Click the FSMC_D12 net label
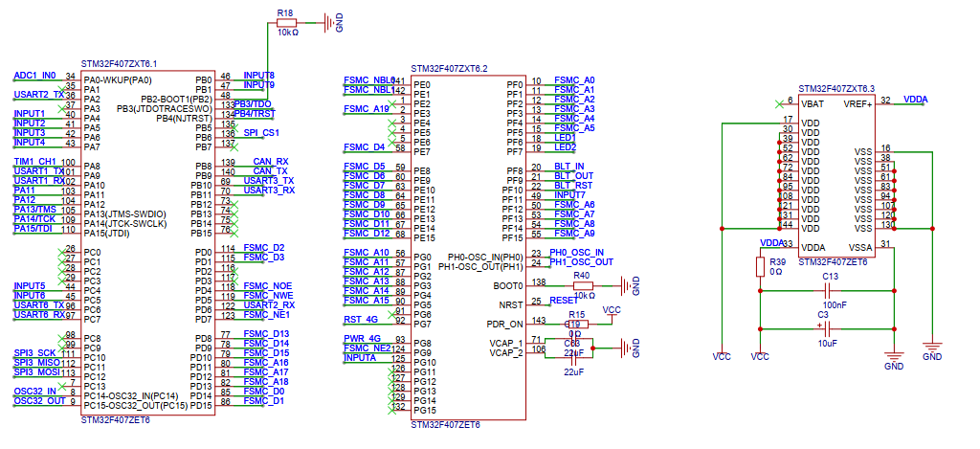The image size is (980, 449). (x=367, y=234)
